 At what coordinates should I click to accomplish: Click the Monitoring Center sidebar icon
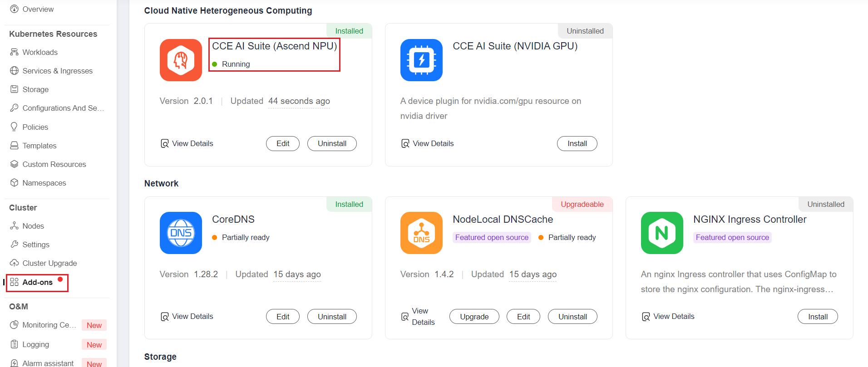[15, 325]
